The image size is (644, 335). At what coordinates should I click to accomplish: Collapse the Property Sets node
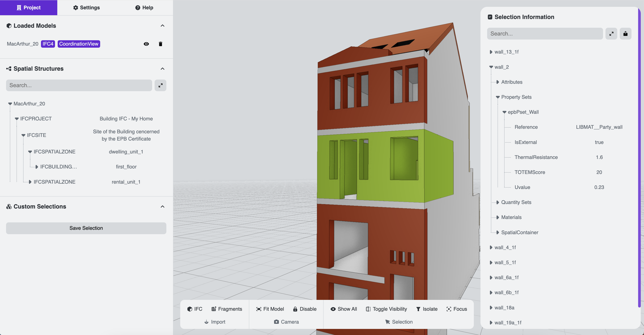click(x=498, y=97)
